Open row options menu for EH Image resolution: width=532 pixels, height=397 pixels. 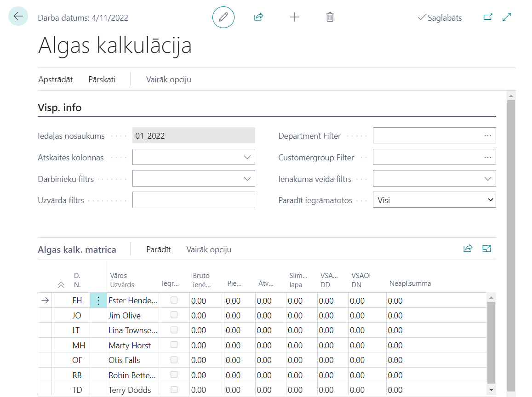click(98, 301)
